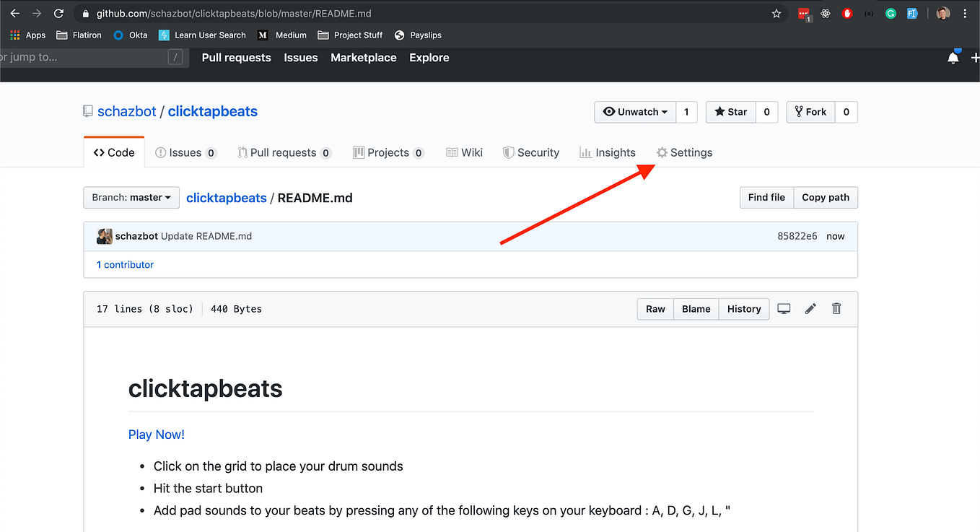Click the browser back arrow
Viewport: 980px width, 532px height.
[x=14, y=13]
